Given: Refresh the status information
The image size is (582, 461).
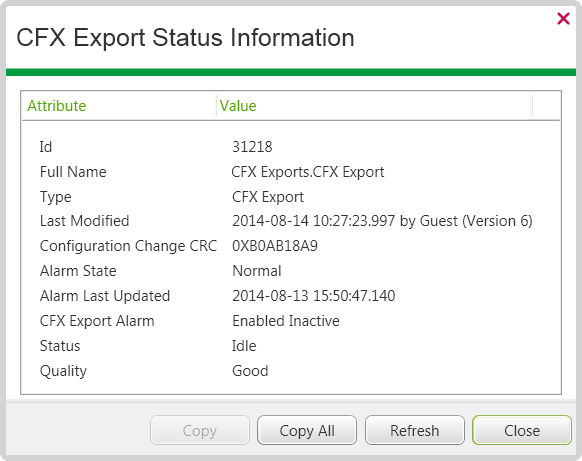Looking at the screenshot, I should point(415,430).
